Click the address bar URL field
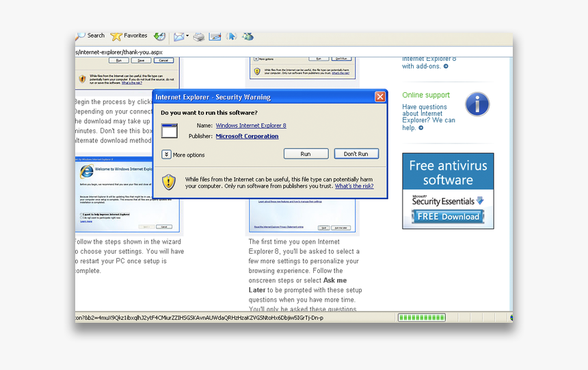Viewport: 588px width, 370px height. tap(293, 52)
